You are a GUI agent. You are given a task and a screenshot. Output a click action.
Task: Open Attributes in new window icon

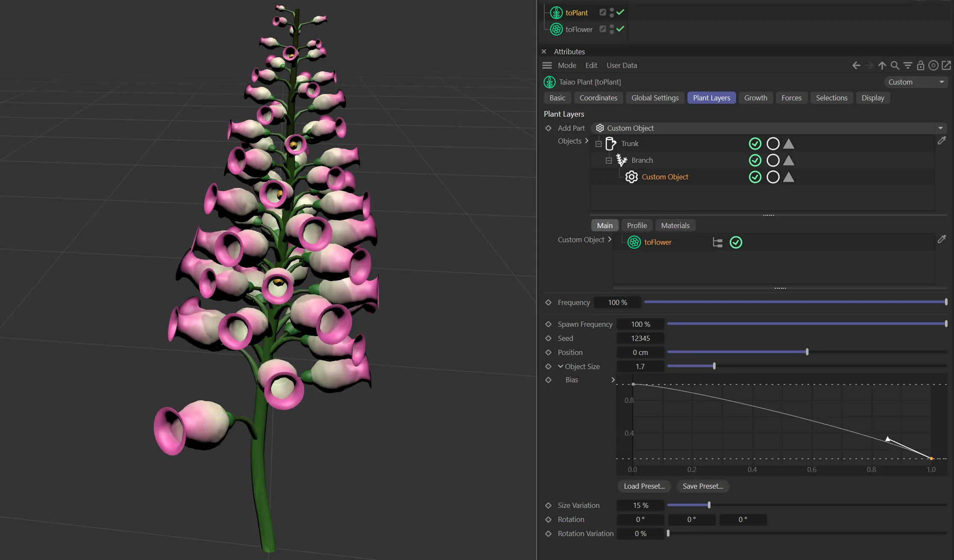pyautogui.click(x=946, y=65)
